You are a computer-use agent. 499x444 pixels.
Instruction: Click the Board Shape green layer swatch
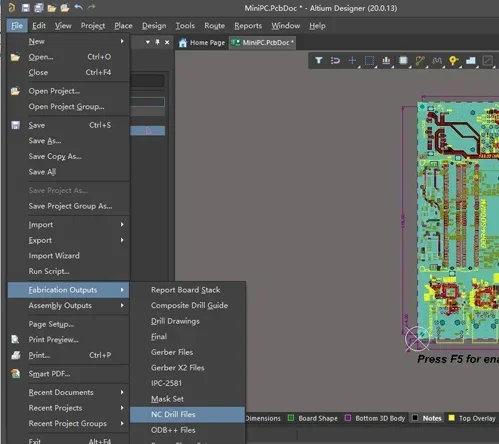(x=291, y=418)
